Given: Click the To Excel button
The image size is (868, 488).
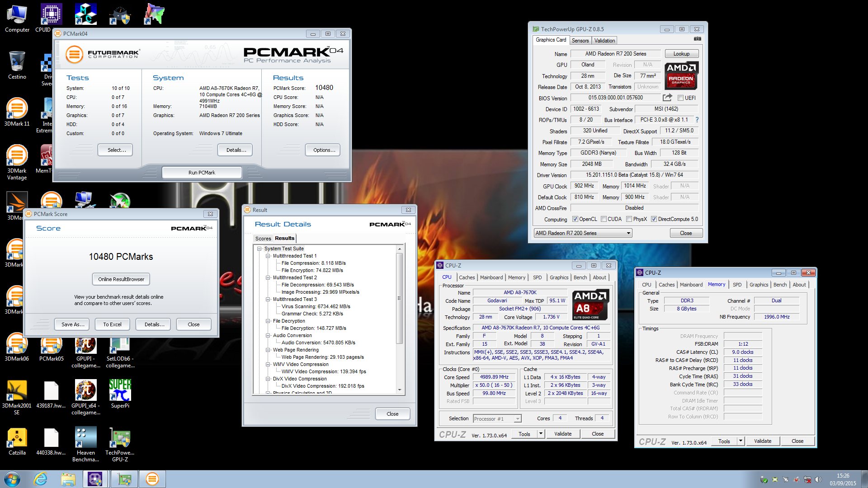Looking at the screenshot, I should (x=112, y=324).
